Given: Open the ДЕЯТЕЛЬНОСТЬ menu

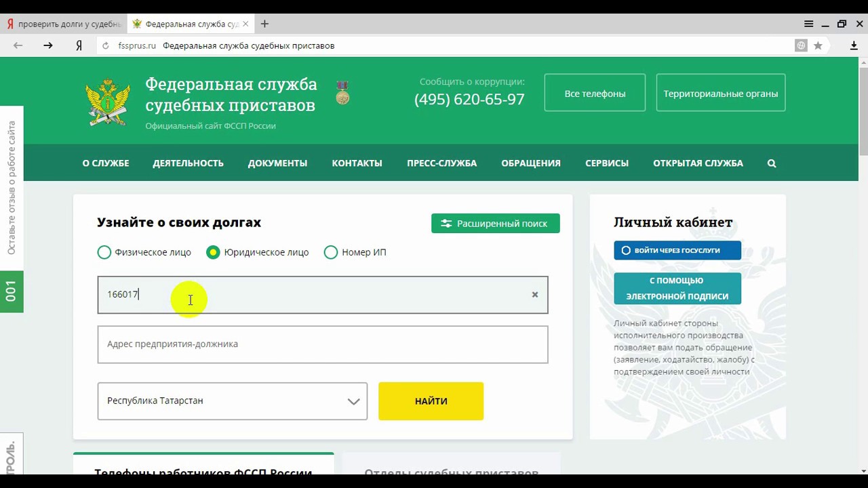Looking at the screenshot, I should click(188, 163).
